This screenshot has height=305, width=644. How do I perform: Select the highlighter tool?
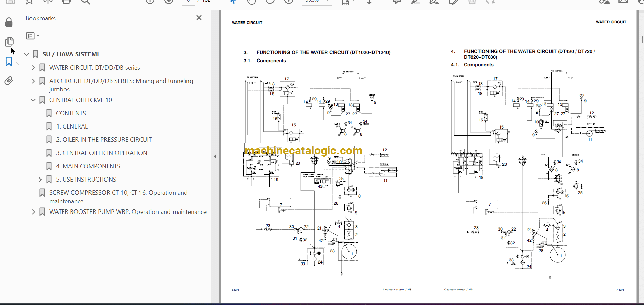(x=415, y=2)
